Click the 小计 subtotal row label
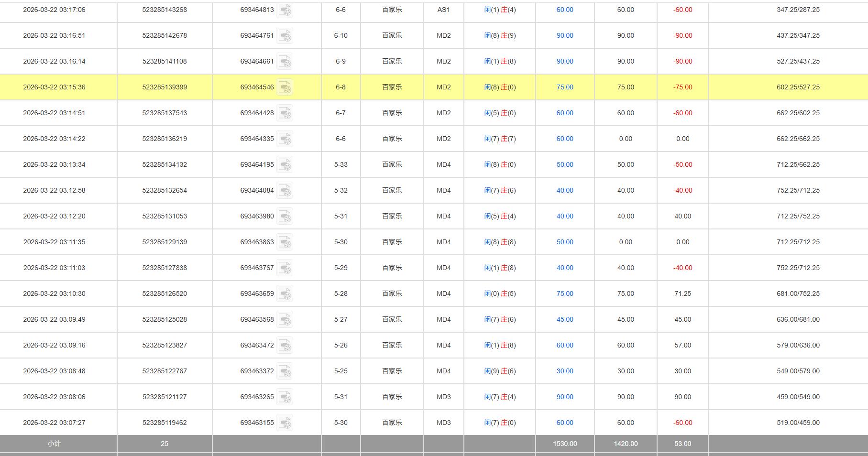The width and height of the screenshot is (868, 456). pyautogui.click(x=54, y=444)
